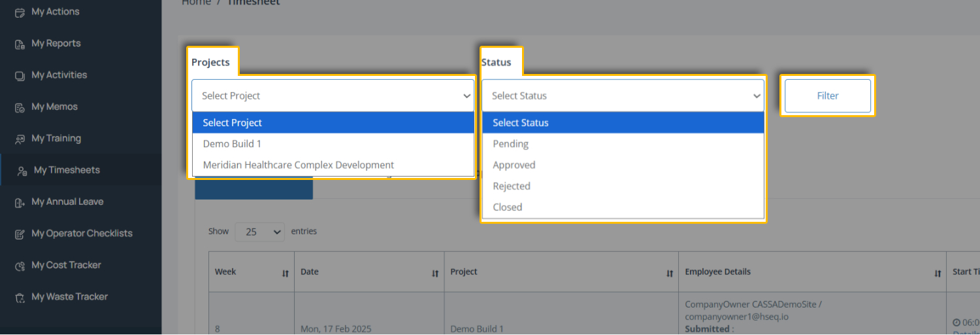Open My Memos via its icon
The height and width of the screenshot is (335, 980).
(20, 107)
